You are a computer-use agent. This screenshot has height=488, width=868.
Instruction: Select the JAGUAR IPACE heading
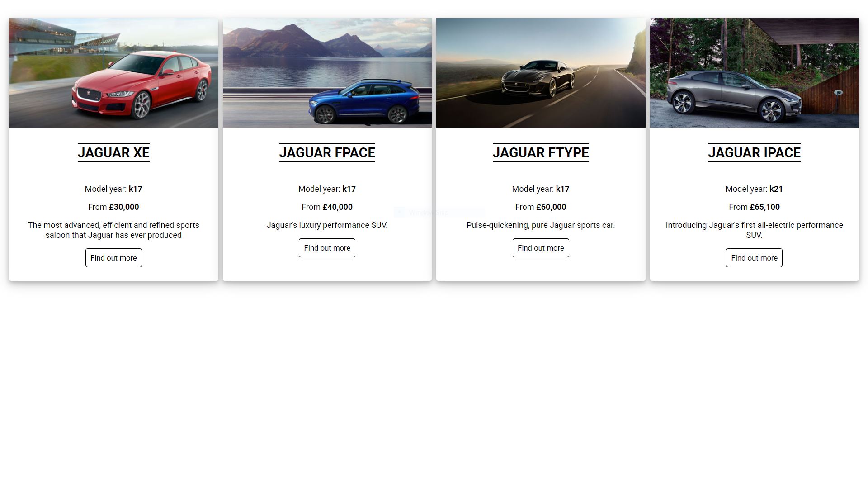point(754,153)
